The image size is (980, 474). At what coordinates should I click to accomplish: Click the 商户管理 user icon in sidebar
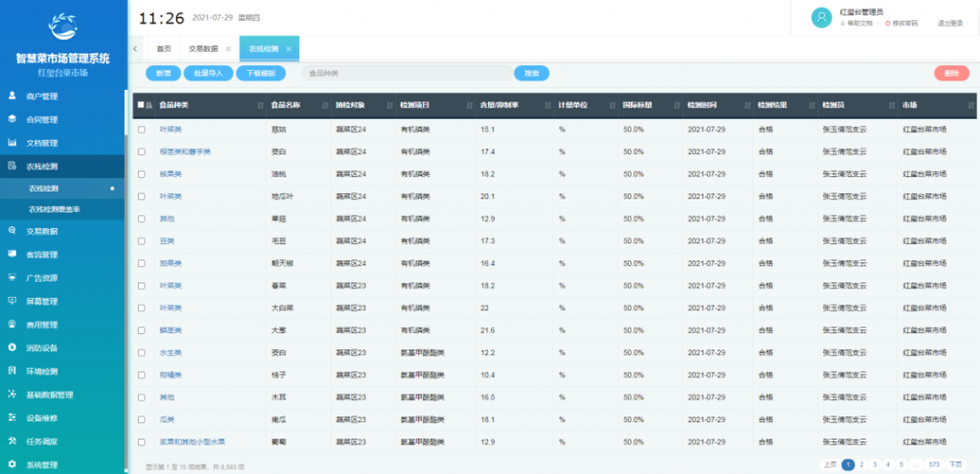(x=11, y=96)
